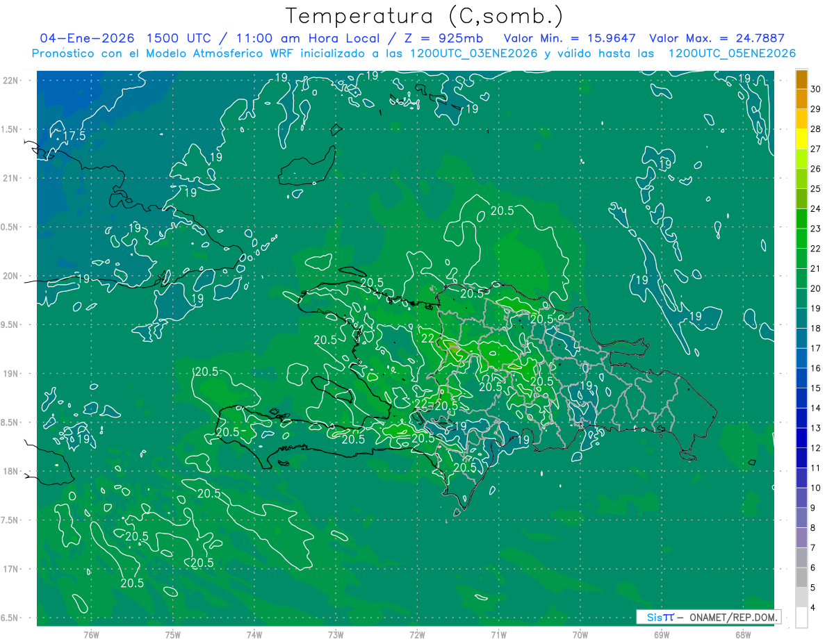Click the "21N" latitude label

[x=11, y=178]
